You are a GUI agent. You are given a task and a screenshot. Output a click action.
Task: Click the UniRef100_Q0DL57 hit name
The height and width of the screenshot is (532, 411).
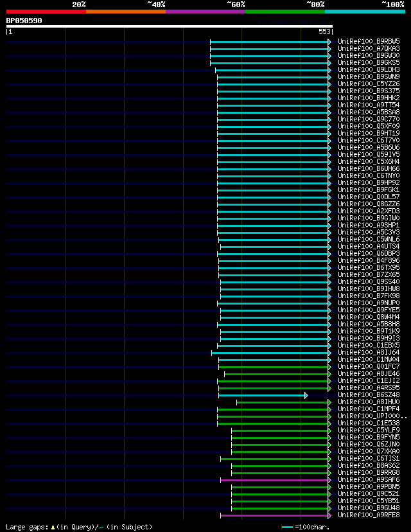(x=369, y=197)
